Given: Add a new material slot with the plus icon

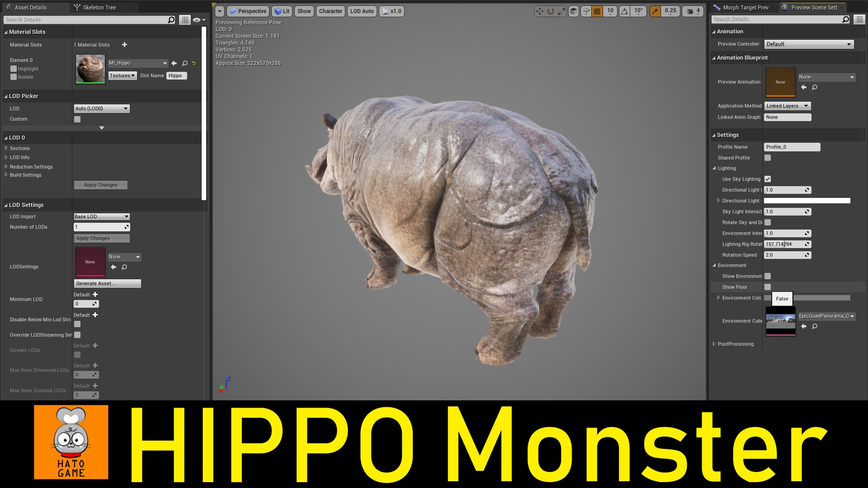Looking at the screenshot, I should point(125,45).
